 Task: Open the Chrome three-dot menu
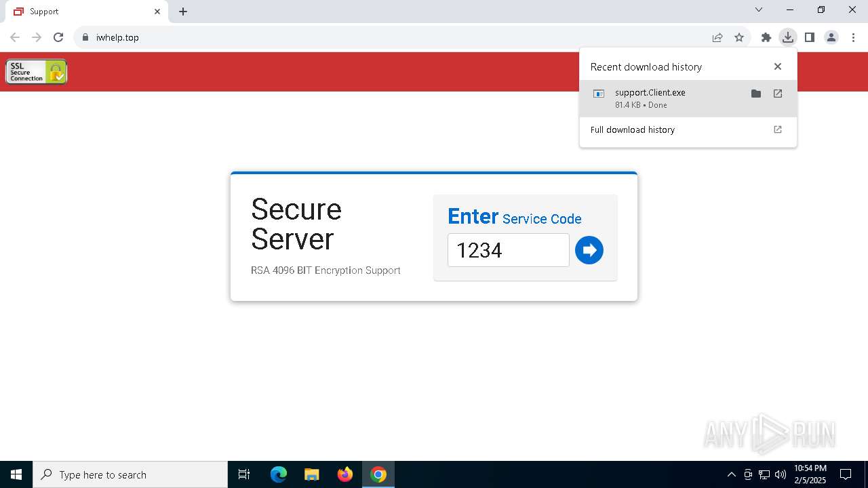[853, 37]
